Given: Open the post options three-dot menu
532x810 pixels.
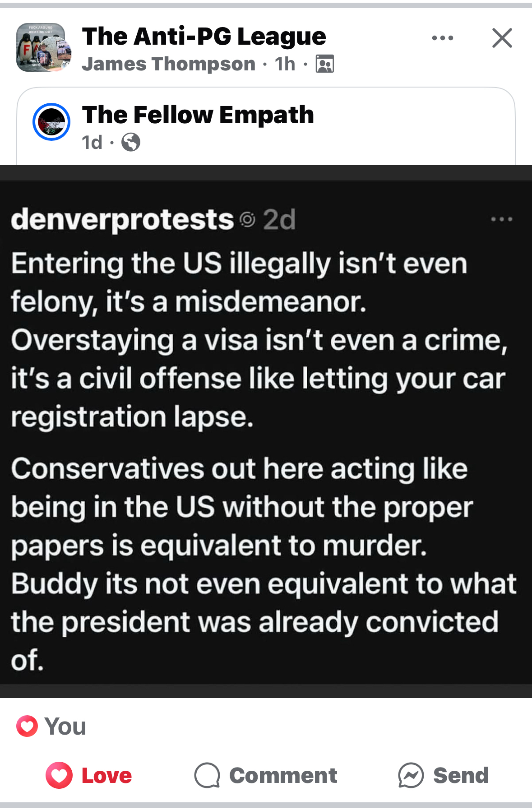Looking at the screenshot, I should pos(442,38).
